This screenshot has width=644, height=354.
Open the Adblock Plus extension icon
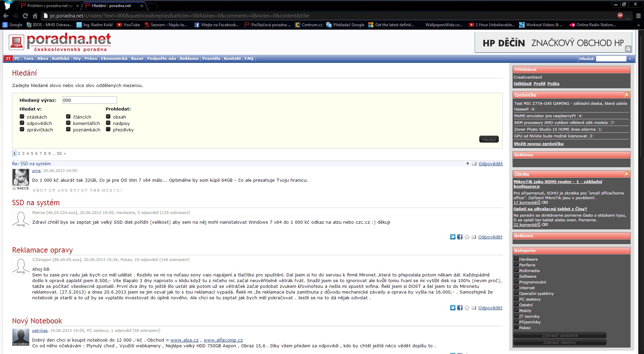620,15
